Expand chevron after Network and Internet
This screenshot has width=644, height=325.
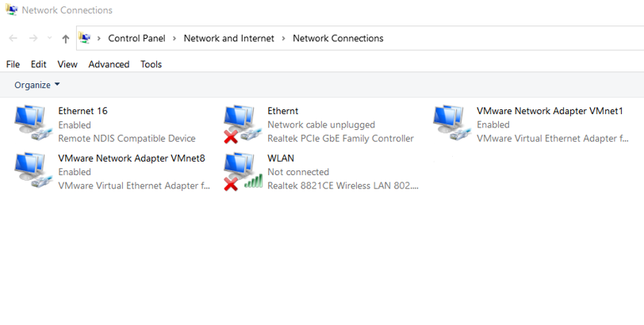[x=283, y=38]
